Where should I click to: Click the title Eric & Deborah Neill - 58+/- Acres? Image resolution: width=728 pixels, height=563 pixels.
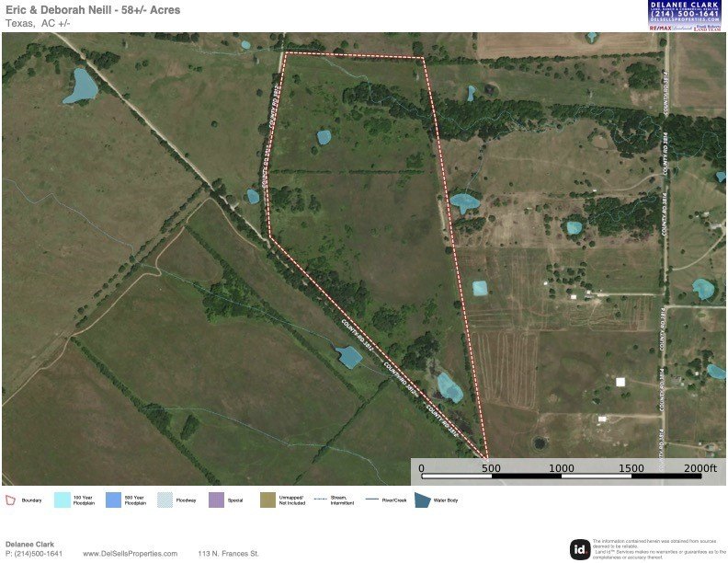93,10
